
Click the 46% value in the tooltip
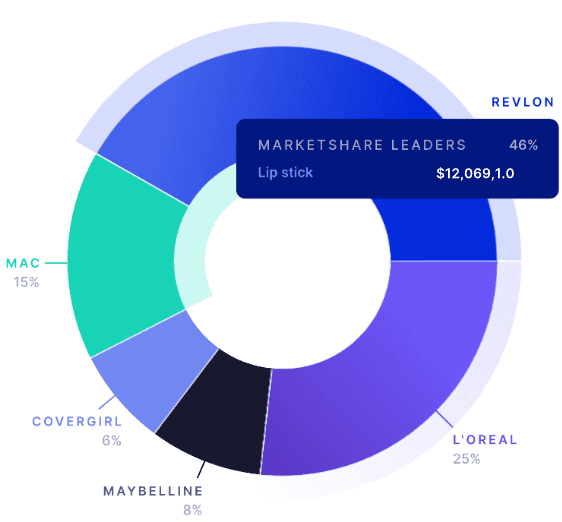pyautogui.click(x=524, y=145)
